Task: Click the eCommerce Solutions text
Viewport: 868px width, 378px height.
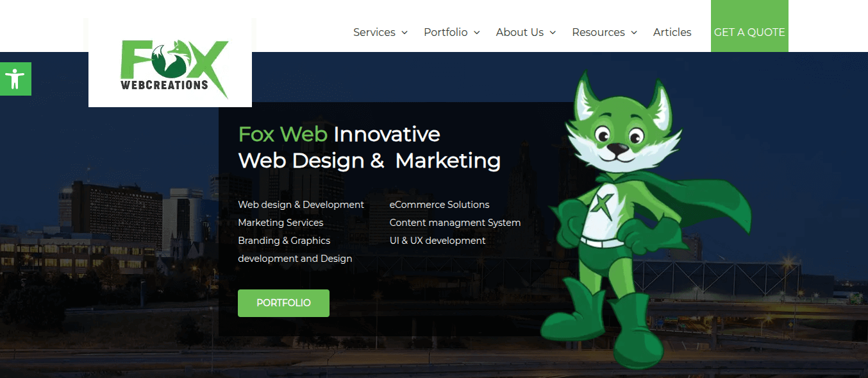Action: pyautogui.click(x=440, y=205)
